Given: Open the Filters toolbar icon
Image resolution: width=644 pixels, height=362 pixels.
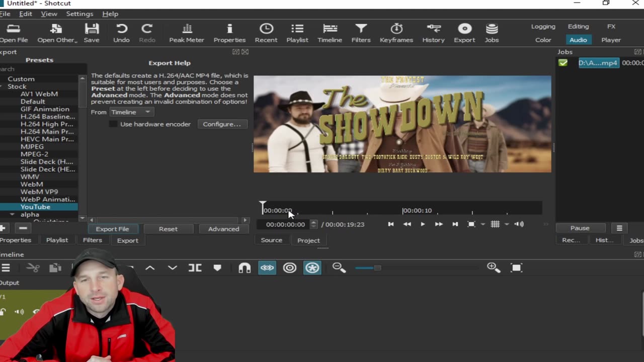Looking at the screenshot, I should pos(361,33).
